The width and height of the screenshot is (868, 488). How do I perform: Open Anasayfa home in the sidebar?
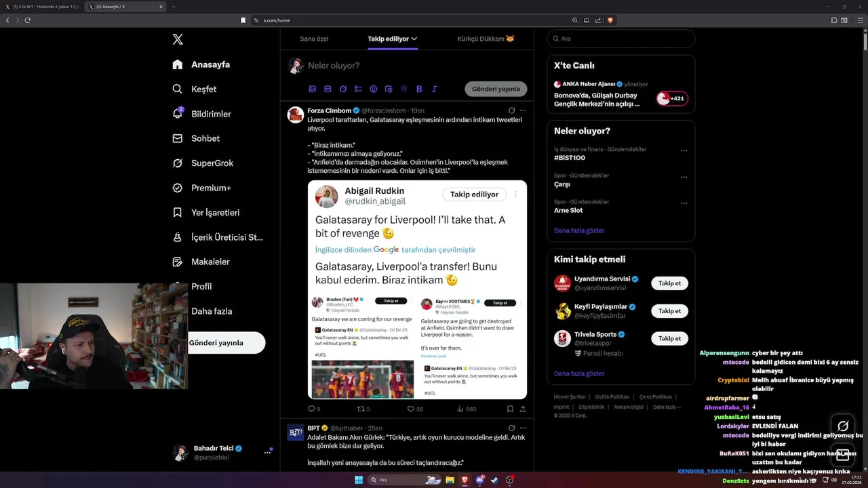pos(201,64)
